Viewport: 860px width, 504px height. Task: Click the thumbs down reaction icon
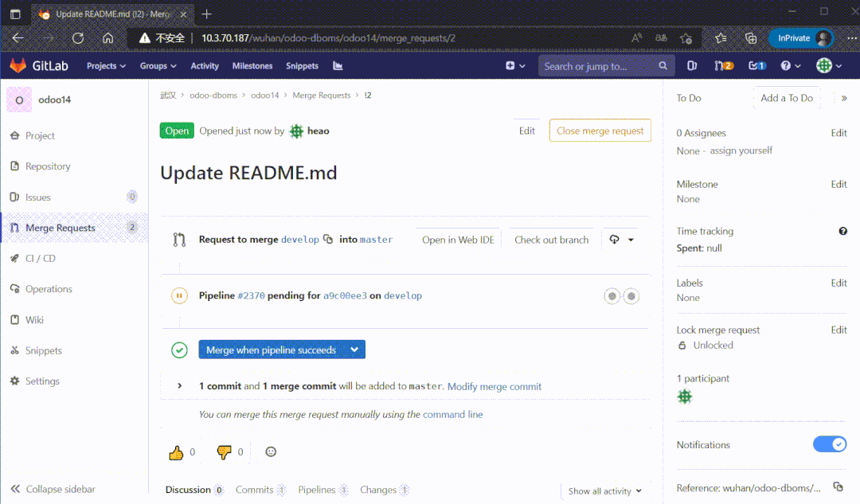click(x=224, y=452)
